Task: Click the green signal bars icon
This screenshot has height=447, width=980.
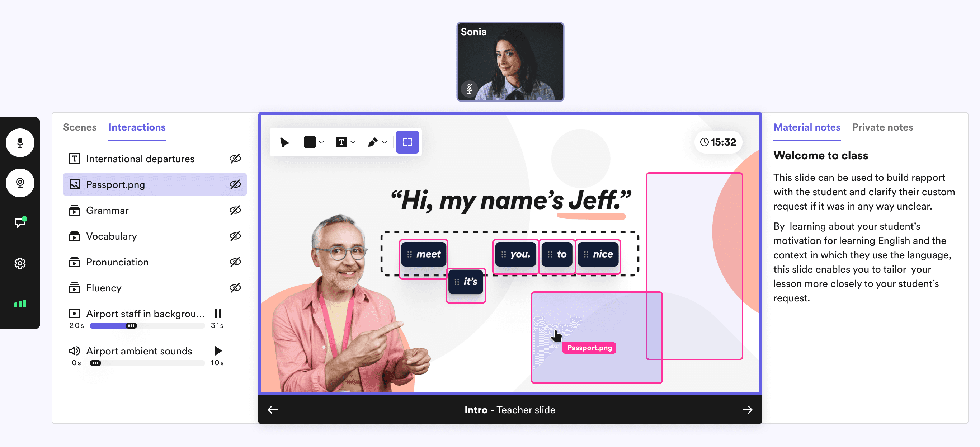Action: [x=20, y=304]
